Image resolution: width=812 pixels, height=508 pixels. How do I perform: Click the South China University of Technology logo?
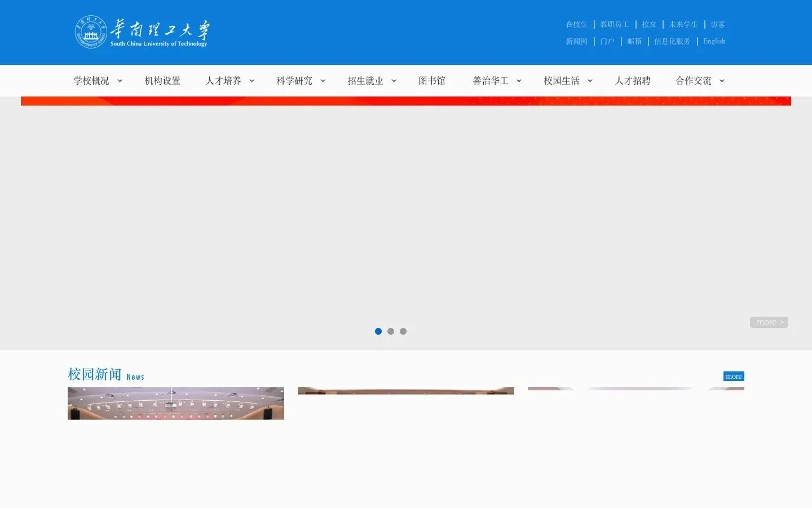[x=142, y=32]
